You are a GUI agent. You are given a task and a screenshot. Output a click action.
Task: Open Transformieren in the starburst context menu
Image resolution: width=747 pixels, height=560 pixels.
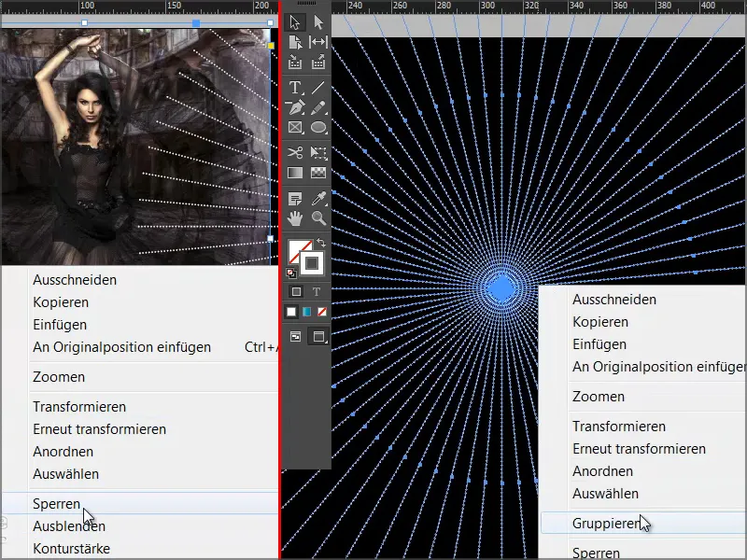[619, 427]
